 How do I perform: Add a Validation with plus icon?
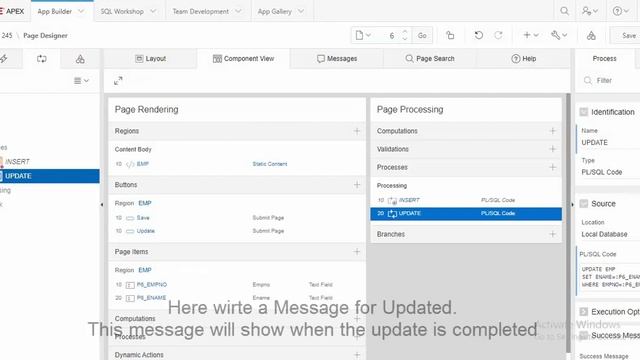[552, 149]
